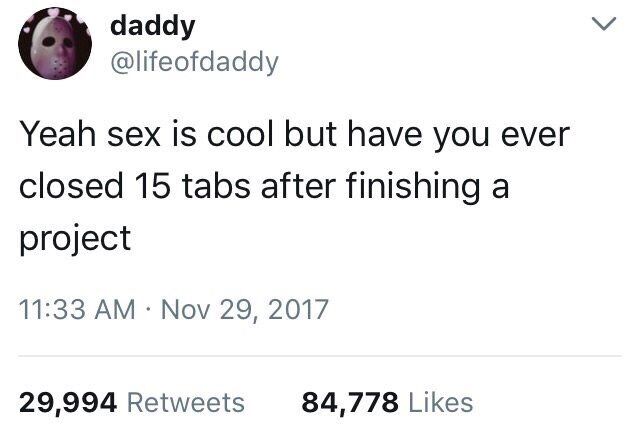Open the "daddy" display name profile
This screenshot has width=640, height=441.
[148, 27]
